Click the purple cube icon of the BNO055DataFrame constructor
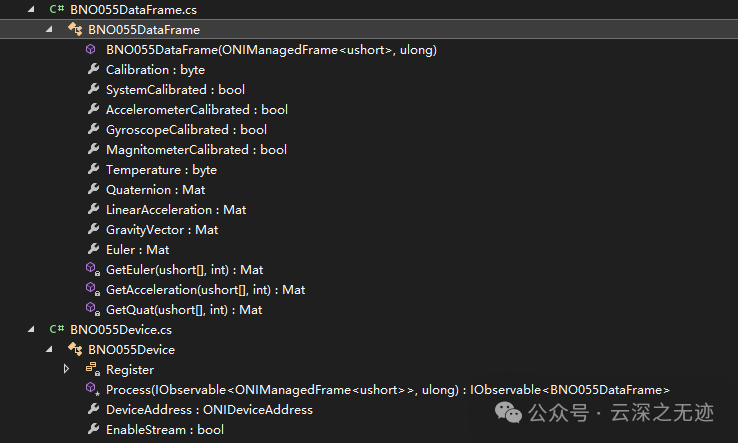The image size is (738, 443). [x=91, y=49]
